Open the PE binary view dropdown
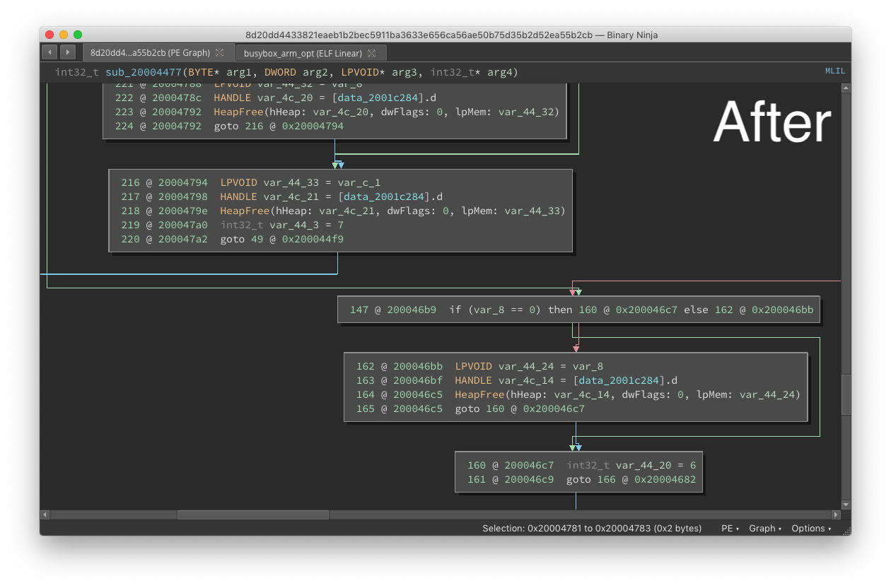 [730, 529]
